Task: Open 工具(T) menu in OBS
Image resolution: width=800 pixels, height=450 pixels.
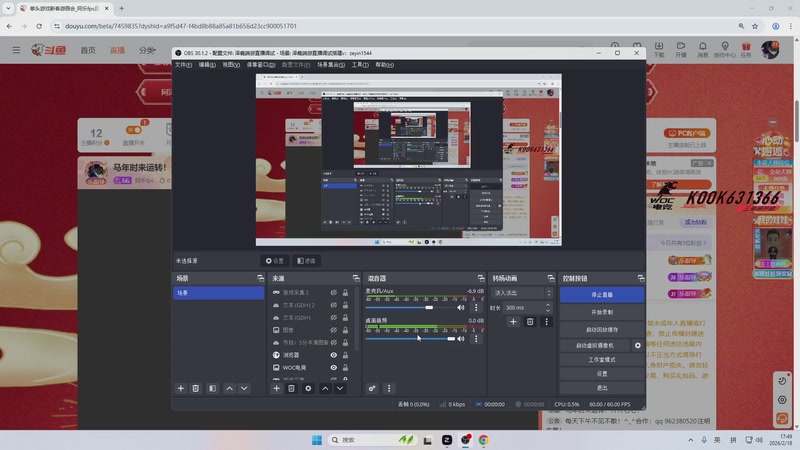Action: [x=360, y=65]
